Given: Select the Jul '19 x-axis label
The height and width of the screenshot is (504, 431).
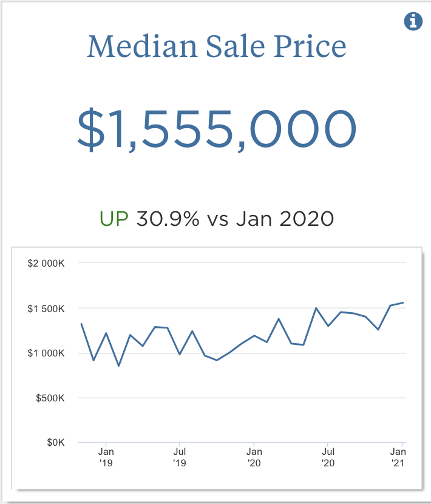Looking at the screenshot, I should tap(180, 457).
